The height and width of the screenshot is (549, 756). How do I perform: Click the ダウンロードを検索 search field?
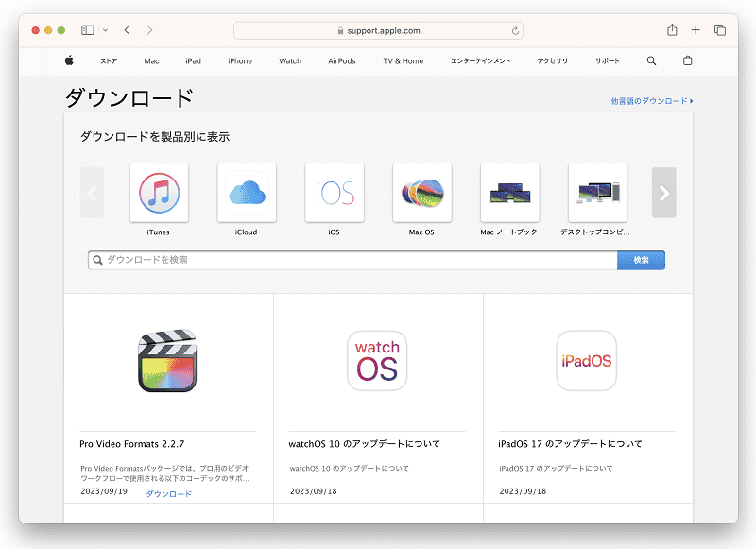point(352,260)
